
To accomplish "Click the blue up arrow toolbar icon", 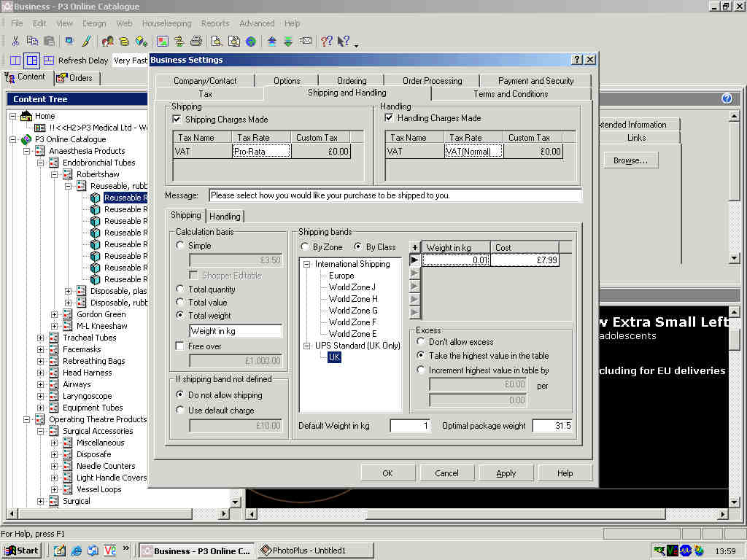I will tap(271, 41).
